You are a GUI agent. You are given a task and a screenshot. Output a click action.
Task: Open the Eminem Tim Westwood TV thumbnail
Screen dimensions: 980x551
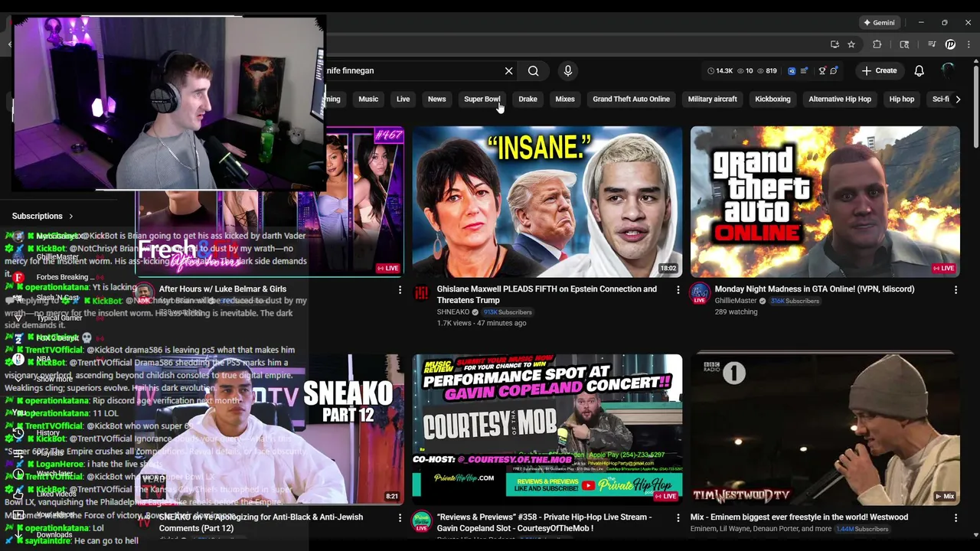pyautogui.click(x=825, y=429)
